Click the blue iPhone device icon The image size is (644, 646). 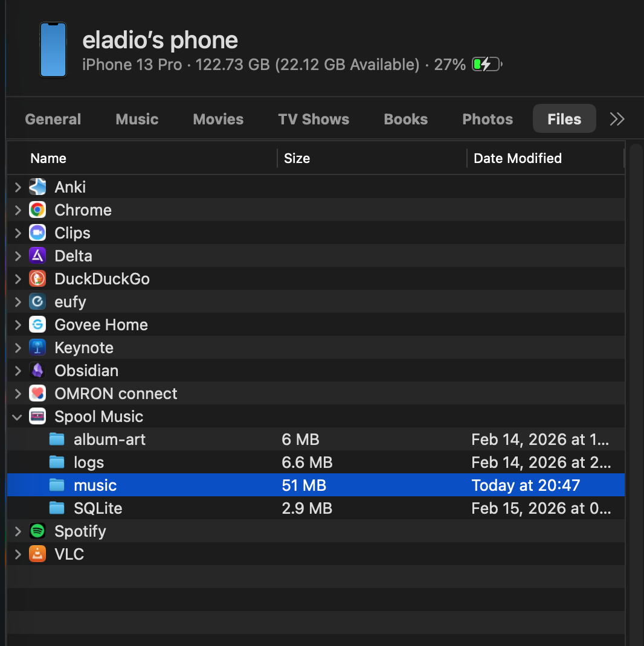(x=53, y=50)
